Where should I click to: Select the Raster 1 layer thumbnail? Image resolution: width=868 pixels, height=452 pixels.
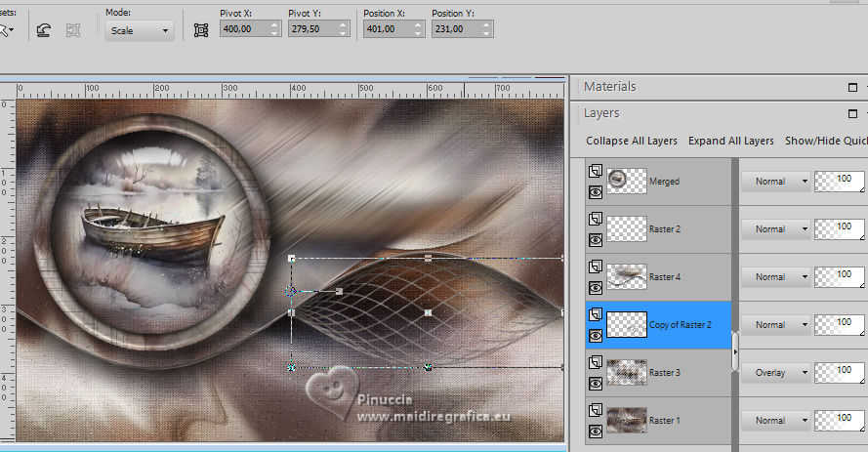627,420
